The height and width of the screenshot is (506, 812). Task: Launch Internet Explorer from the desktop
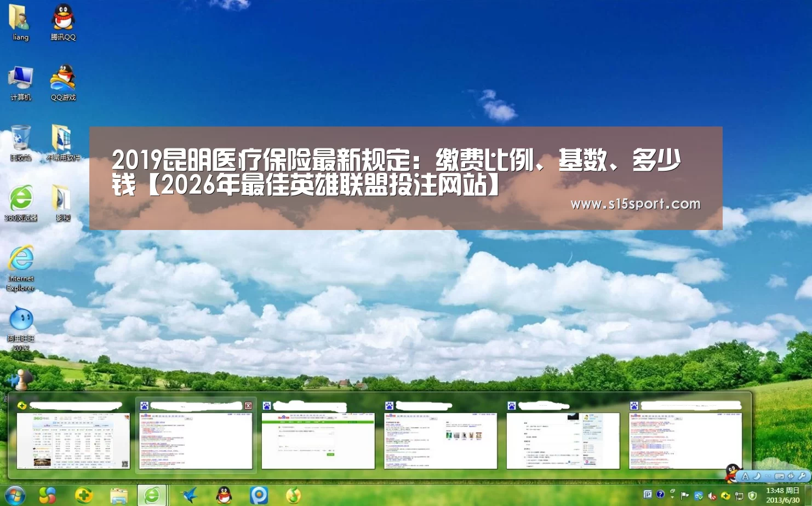tap(21, 268)
